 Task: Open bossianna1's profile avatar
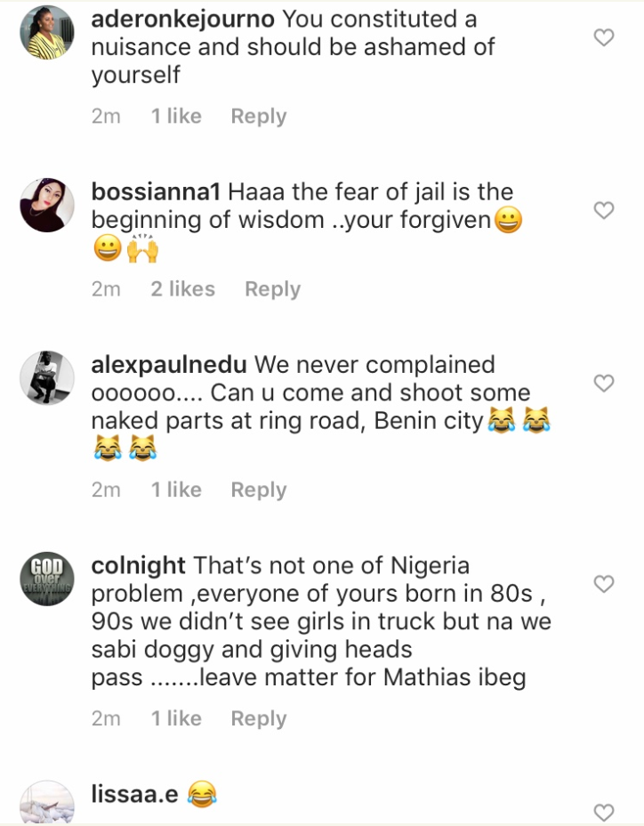(46, 206)
